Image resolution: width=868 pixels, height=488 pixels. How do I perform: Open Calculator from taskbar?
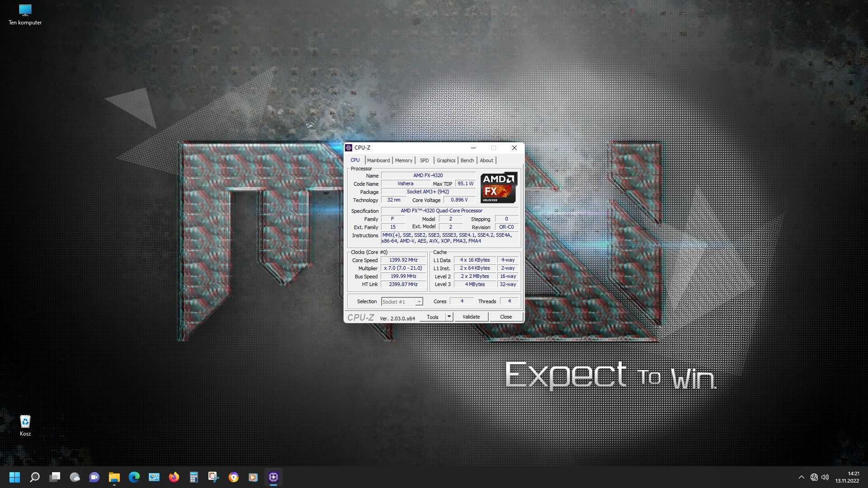coord(193,477)
